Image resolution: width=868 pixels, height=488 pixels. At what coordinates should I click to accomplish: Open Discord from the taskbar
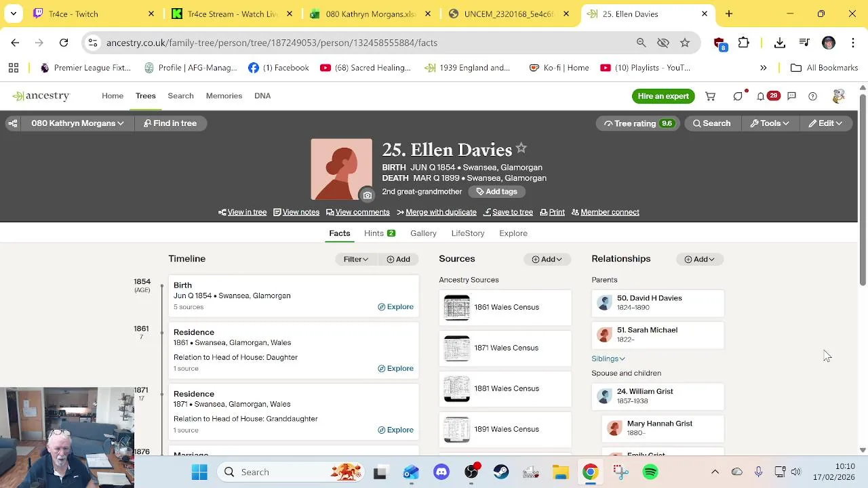pyautogui.click(x=441, y=472)
